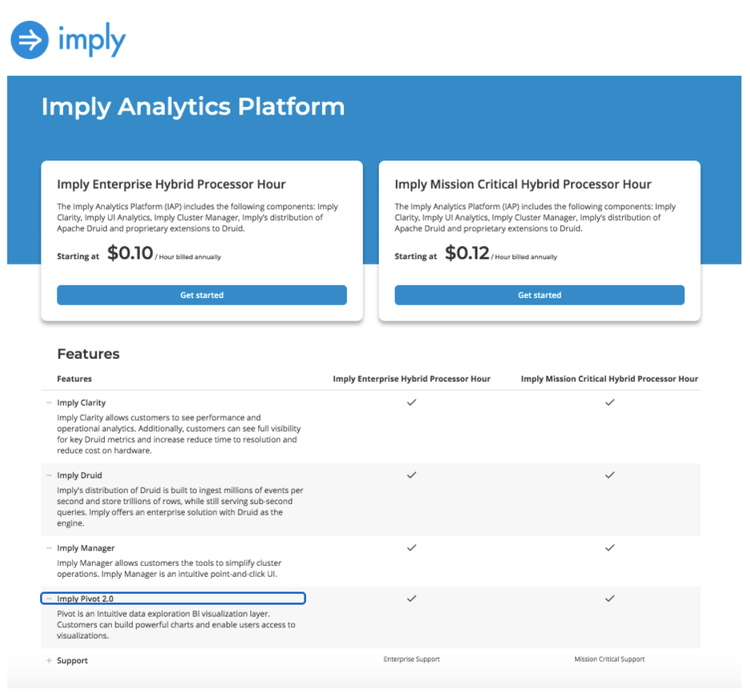Click the Imply Mission Critical column header
Image resolution: width=750 pixels, height=700 pixels.
point(609,379)
